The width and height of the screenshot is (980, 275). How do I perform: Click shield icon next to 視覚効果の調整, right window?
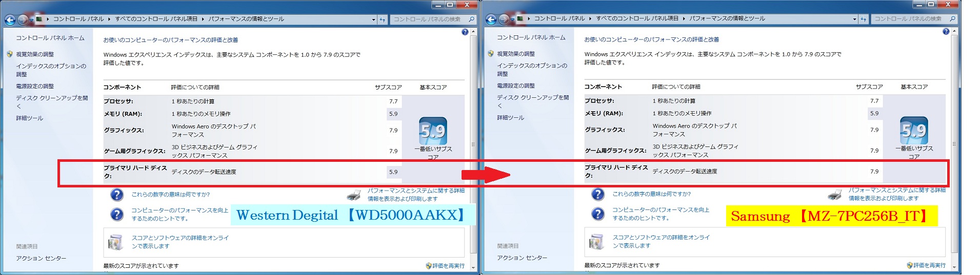pos(491,53)
